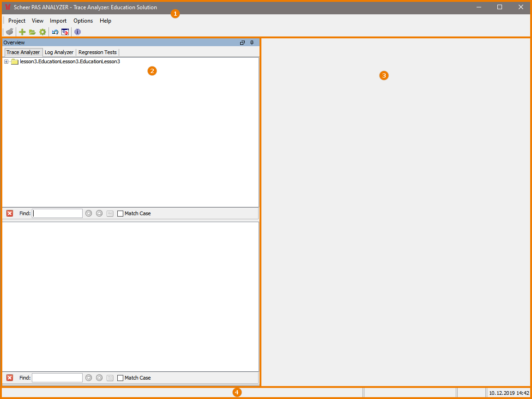
Task: Click the red close icon on the lower Find bar
Action: tap(10, 377)
